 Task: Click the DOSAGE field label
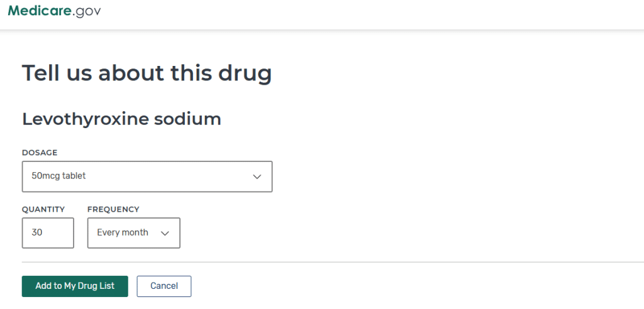(40, 153)
